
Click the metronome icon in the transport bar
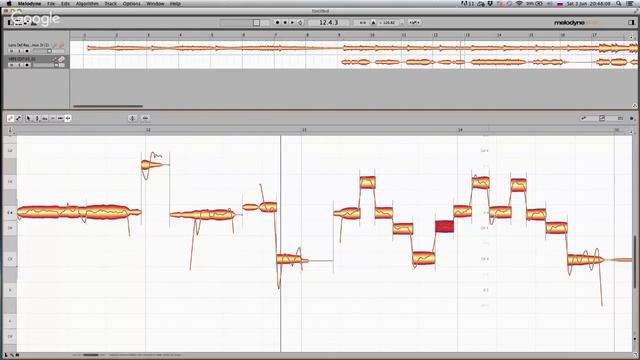coord(373,22)
